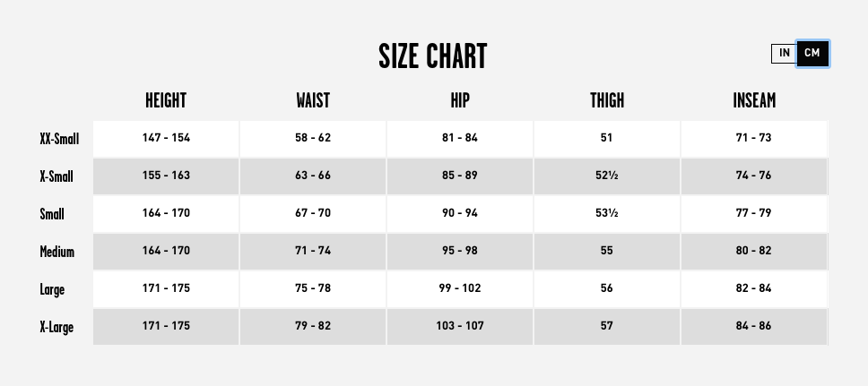The width and height of the screenshot is (868, 386).
Task: Click the X-Large hip cell 103 - 107
Action: (460, 326)
